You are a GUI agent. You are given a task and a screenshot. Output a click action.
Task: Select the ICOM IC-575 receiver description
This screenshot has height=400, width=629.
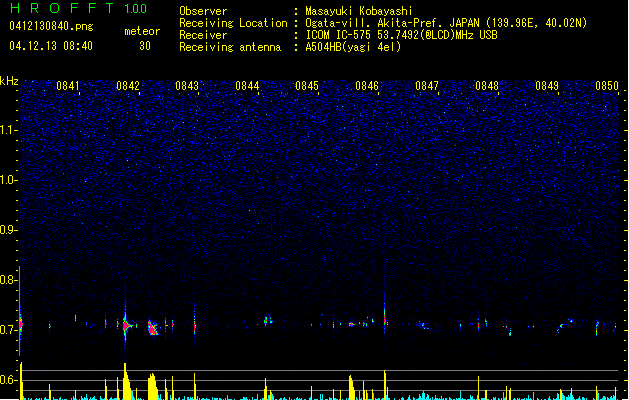point(402,35)
